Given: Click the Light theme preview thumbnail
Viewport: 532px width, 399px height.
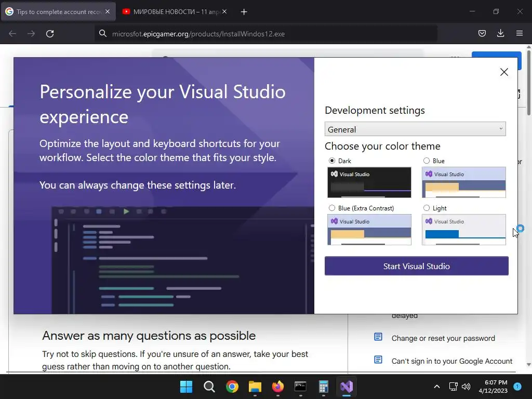Looking at the screenshot, I should 463,229.
